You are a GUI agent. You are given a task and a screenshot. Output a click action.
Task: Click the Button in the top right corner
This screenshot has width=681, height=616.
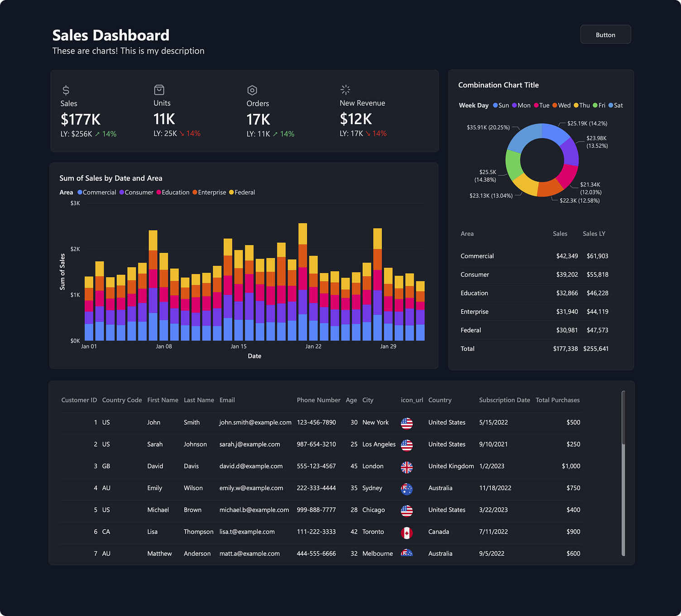605,34
